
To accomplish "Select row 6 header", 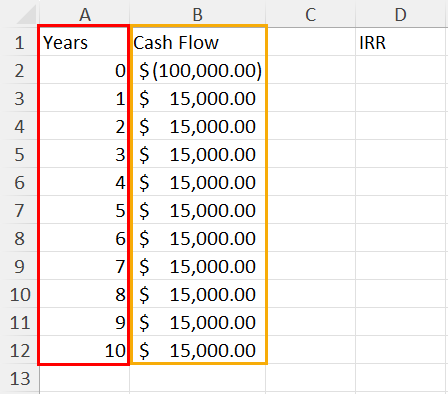I will click(x=20, y=182).
